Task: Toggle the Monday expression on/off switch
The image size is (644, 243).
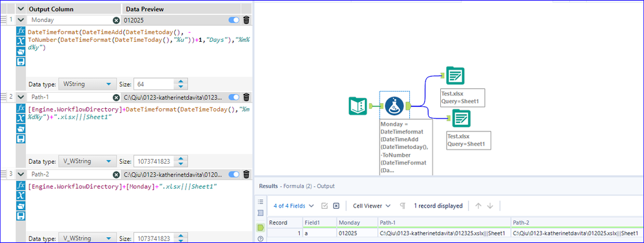Action: click(234, 20)
